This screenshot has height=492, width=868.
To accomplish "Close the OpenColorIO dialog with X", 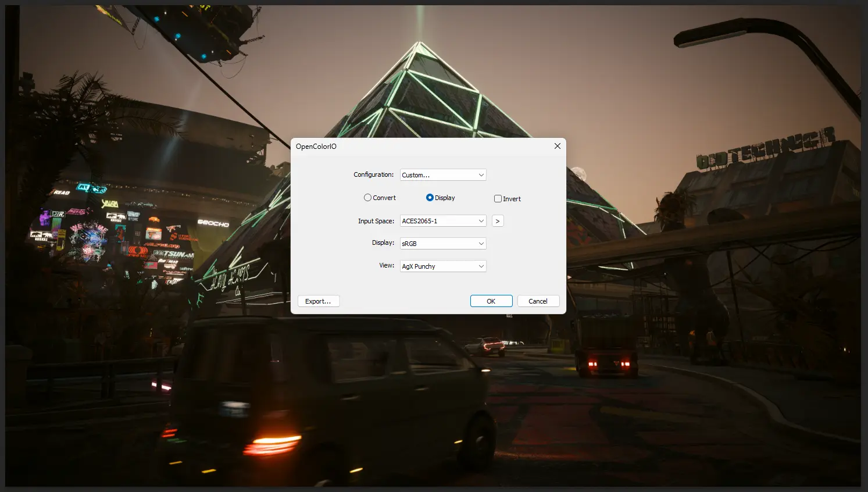I will 558,146.
